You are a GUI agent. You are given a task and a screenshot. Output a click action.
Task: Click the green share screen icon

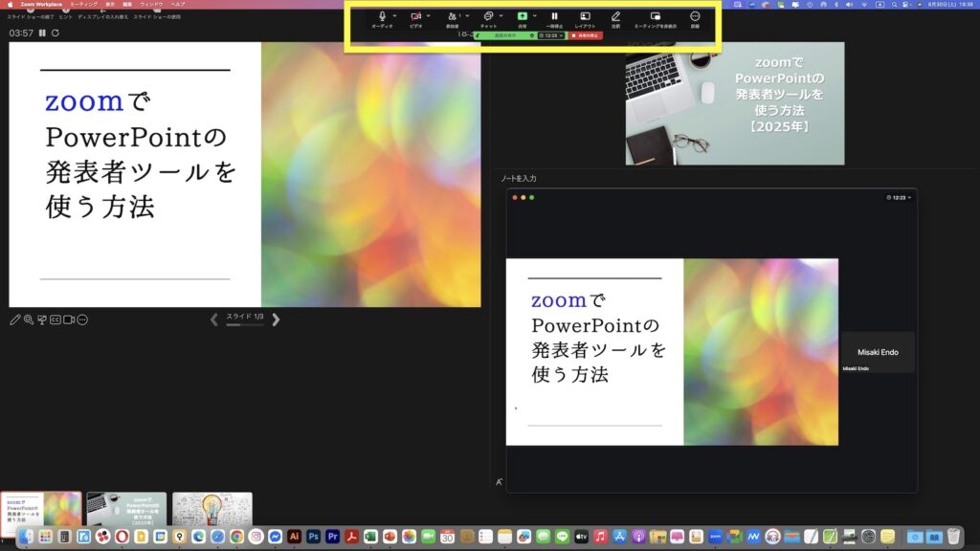522,16
